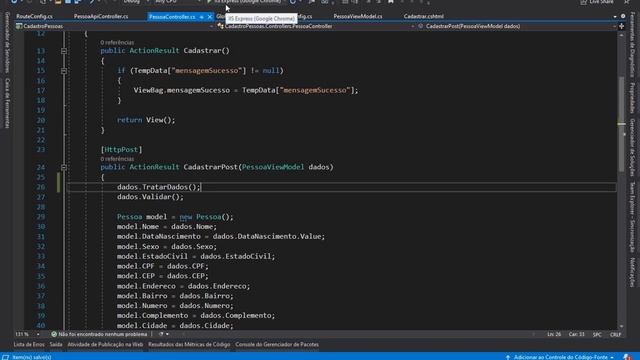This screenshot has height=360, width=640.
Task: Click the tab well settings gear icon
Action: (x=623, y=16)
